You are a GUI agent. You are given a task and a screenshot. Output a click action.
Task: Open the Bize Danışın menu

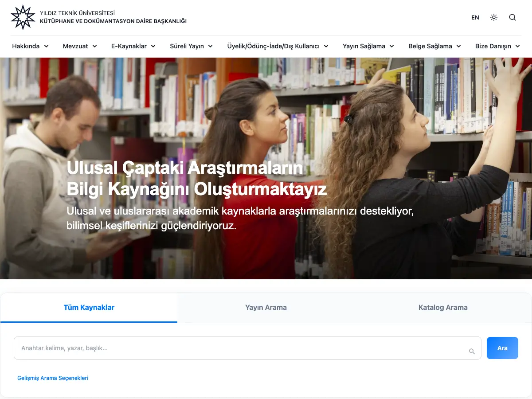point(498,46)
